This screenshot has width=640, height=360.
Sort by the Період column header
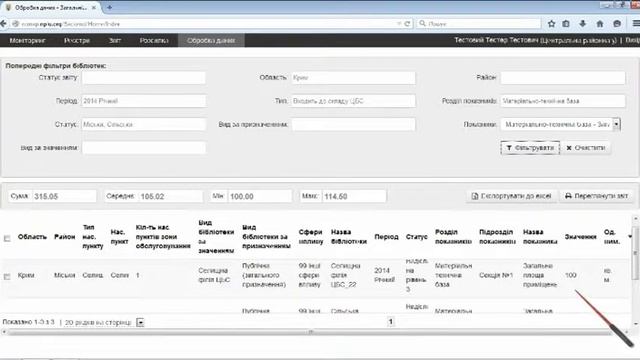386,237
